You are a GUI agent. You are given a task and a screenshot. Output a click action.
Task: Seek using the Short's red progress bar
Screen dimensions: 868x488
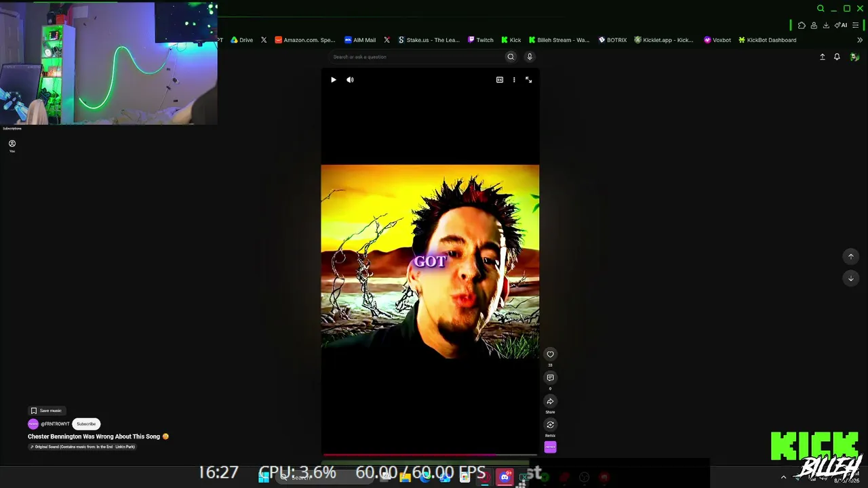[430, 455]
